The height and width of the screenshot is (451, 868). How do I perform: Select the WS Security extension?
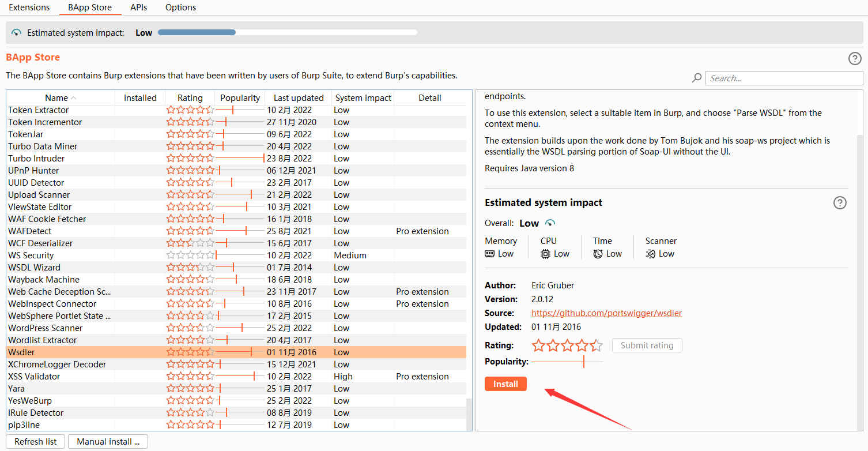(x=236, y=255)
